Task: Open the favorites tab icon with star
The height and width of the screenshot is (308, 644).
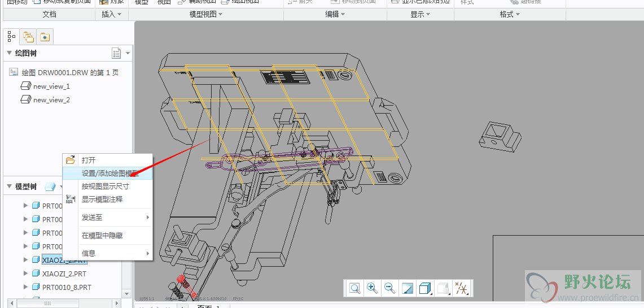Action: (x=44, y=37)
